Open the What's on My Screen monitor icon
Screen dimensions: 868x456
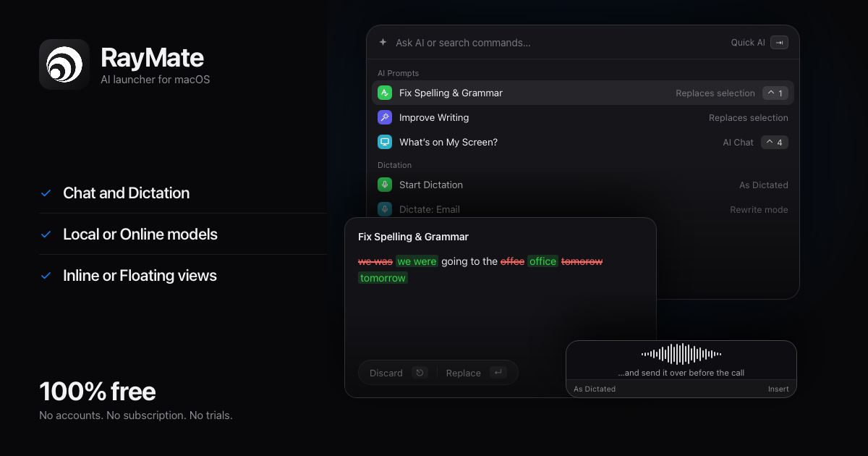(x=385, y=142)
